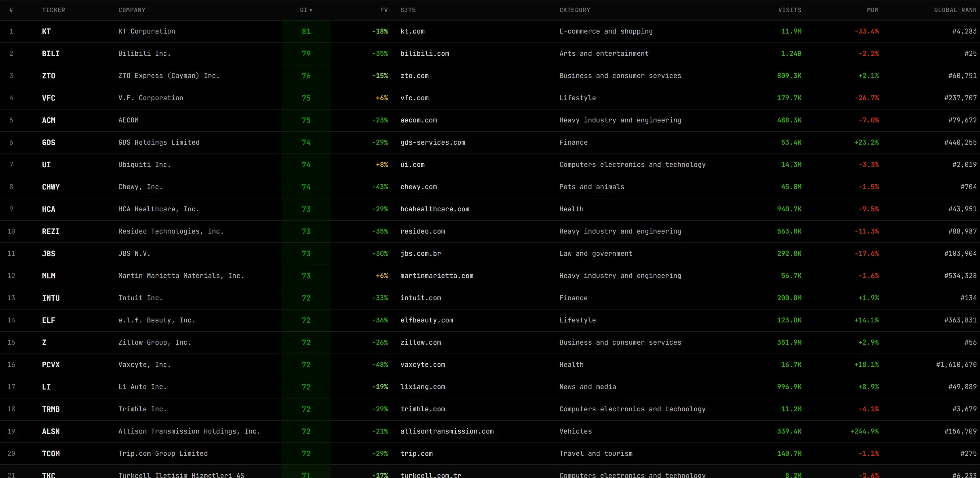Sort by the GI column header
Viewport: 980px width, 478px height.
[306, 10]
